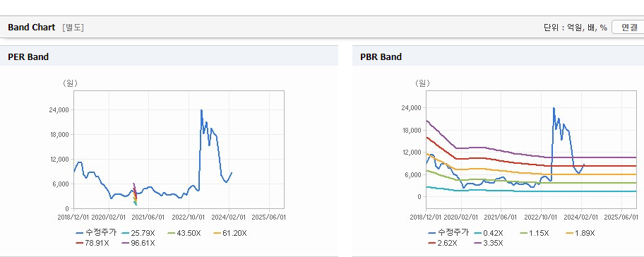This screenshot has height=257, width=644.
Task: Click the price peak in PER Band chart
Action: click(x=201, y=110)
